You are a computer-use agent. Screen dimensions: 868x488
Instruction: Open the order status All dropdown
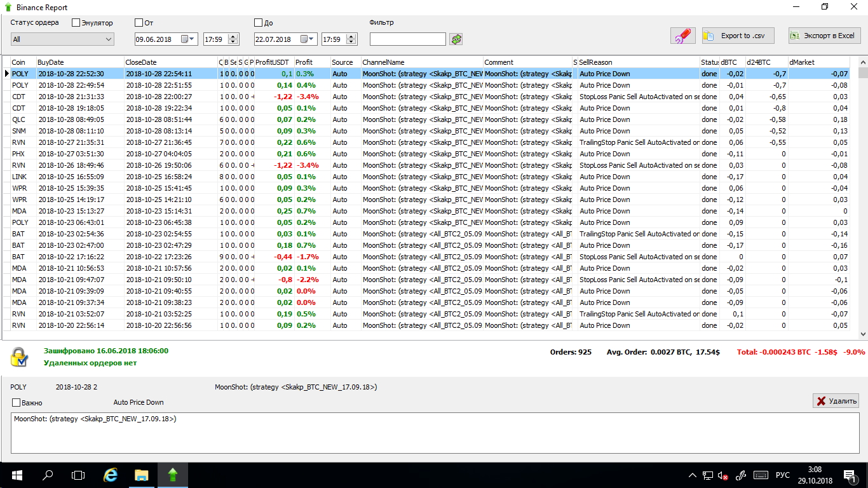point(62,39)
